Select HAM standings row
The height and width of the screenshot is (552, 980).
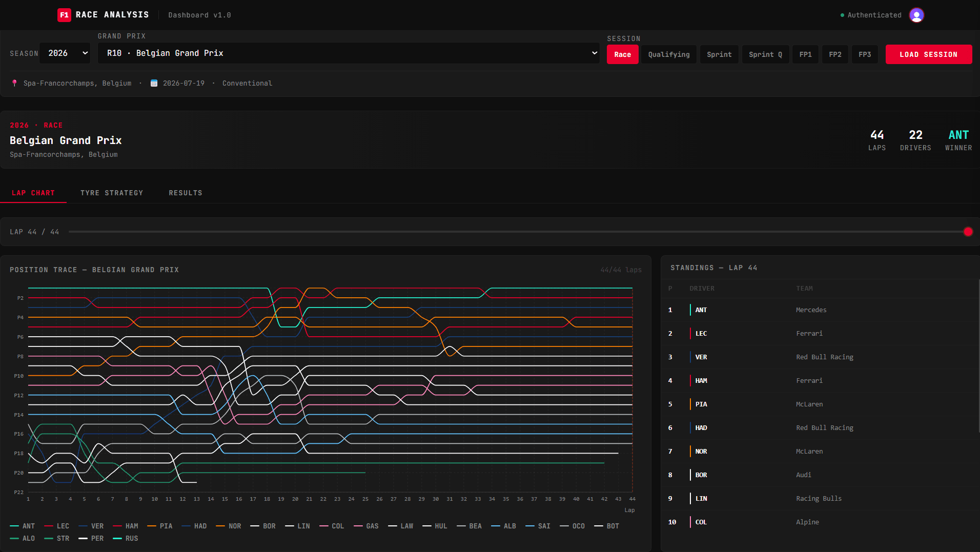[820, 381]
